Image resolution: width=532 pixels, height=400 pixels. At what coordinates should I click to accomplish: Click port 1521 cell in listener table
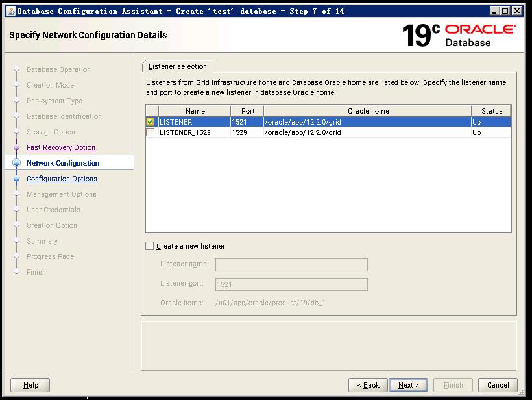click(247, 122)
